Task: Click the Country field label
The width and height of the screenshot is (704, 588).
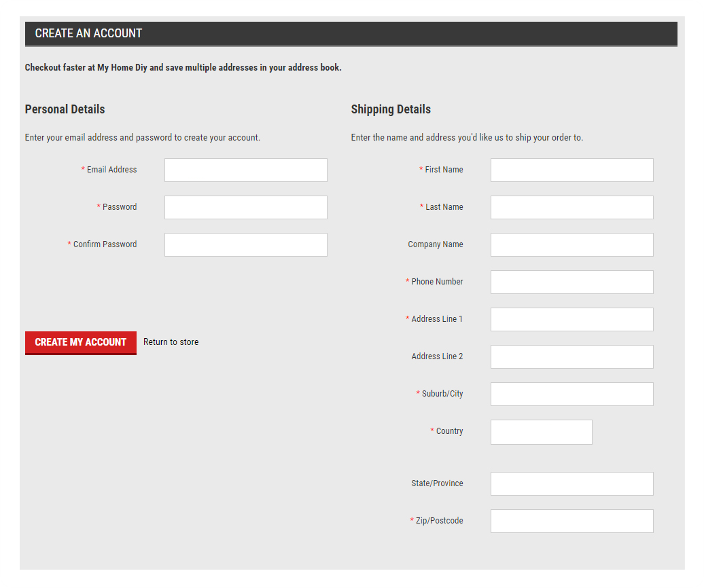Action: [449, 431]
